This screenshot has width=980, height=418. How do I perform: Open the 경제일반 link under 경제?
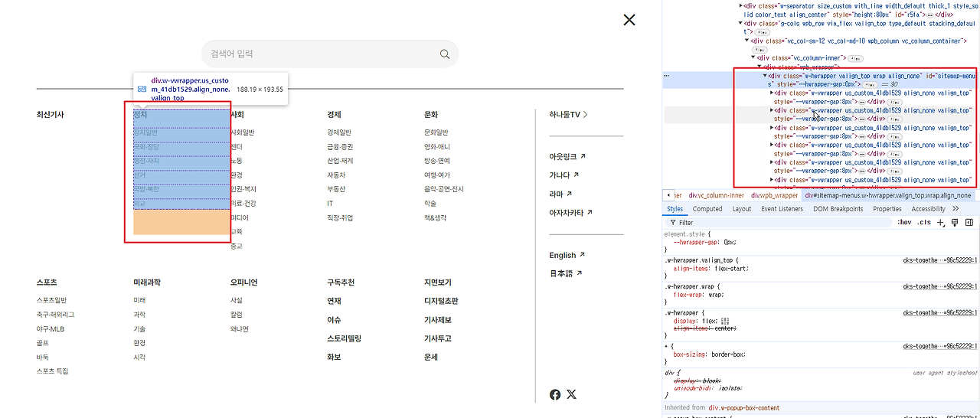pyautogui.click(x=339, y=132)
